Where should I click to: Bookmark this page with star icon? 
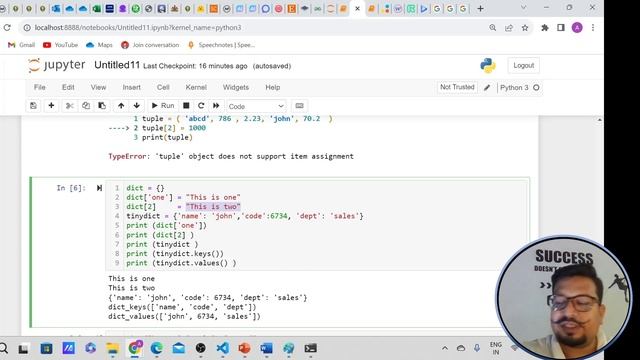tap(525, 28)
